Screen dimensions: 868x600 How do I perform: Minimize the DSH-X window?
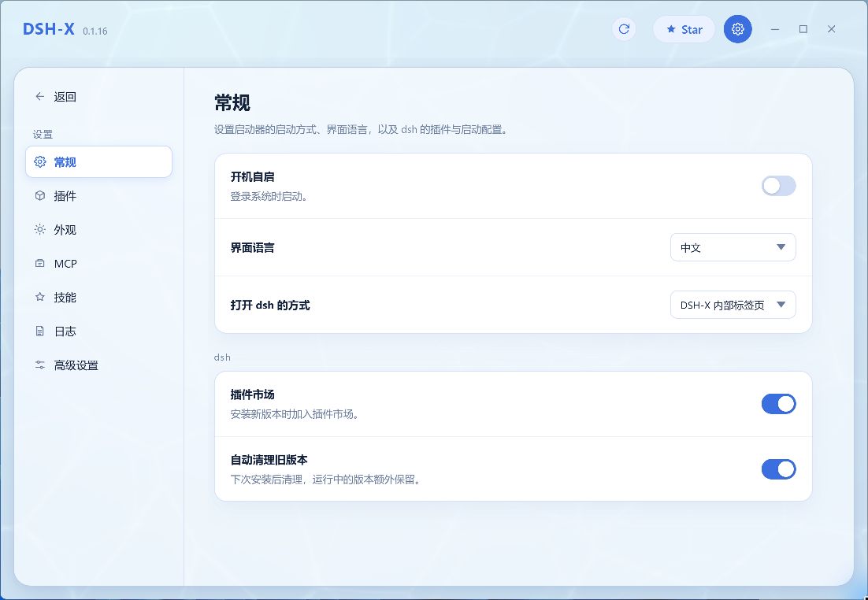point(775,29)
